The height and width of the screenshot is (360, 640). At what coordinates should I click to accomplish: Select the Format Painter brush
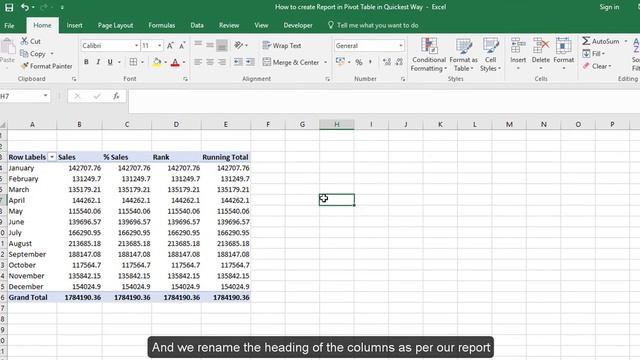pyautogui.click(x=24, y=66)
